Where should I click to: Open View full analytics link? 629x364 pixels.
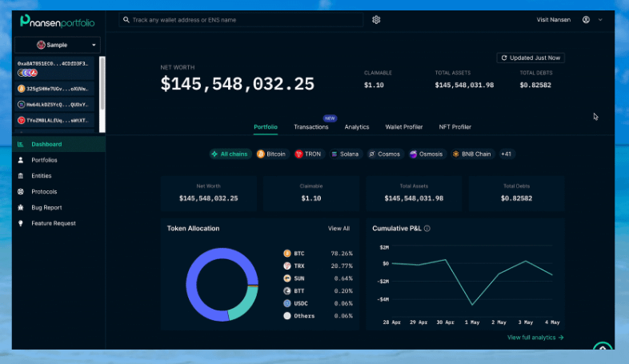pos(535,338)
